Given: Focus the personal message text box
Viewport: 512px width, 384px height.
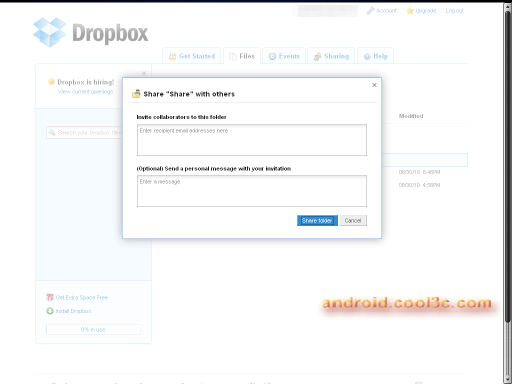Looking at the screenshot, I should point(252,191).
